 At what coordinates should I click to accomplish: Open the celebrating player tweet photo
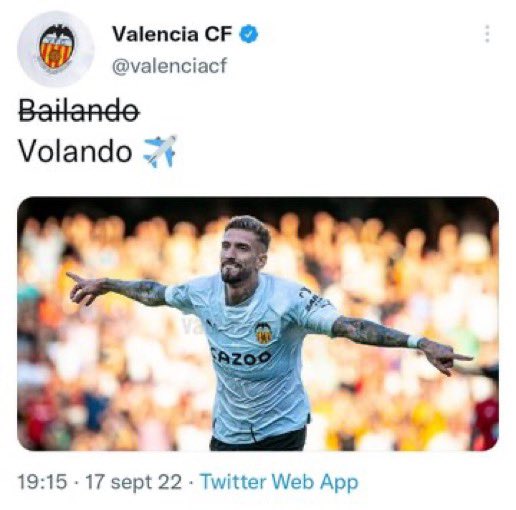tap(258, 324)
